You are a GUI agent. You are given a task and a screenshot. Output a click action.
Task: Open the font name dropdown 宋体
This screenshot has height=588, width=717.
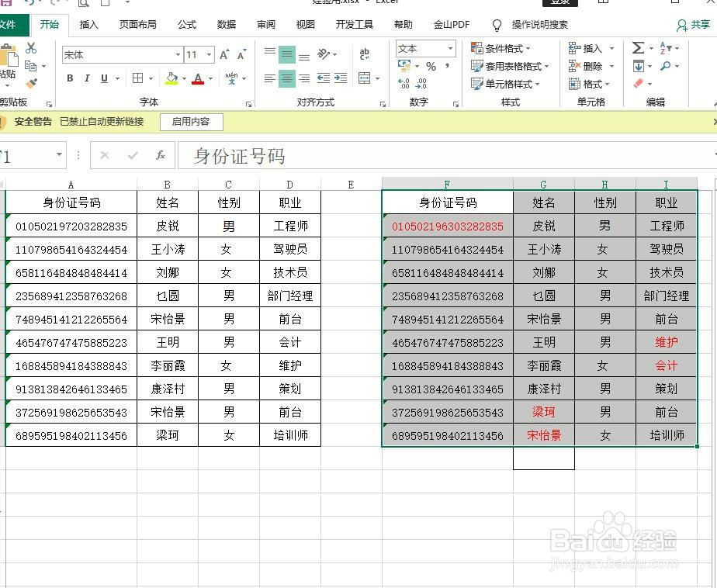(178, 55)
